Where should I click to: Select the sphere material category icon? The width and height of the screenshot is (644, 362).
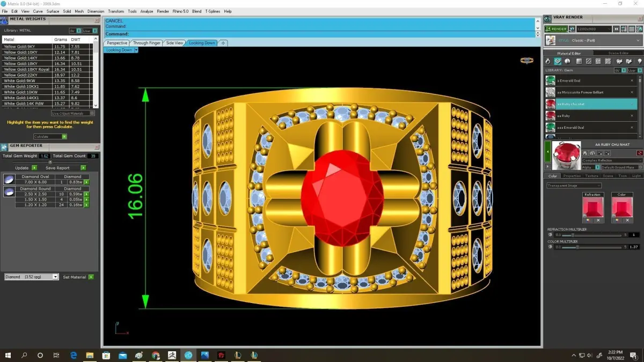(568, 61)
